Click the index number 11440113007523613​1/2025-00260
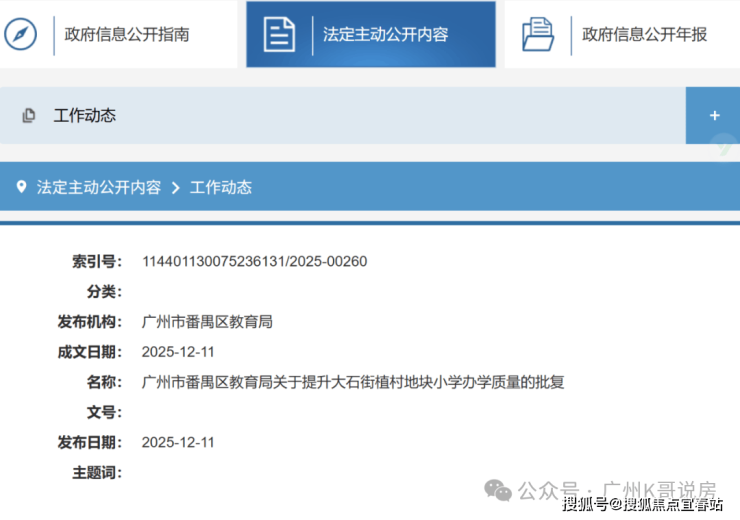Image resolution: width=740 pixels, height=520 pixels. pos(254,261)
